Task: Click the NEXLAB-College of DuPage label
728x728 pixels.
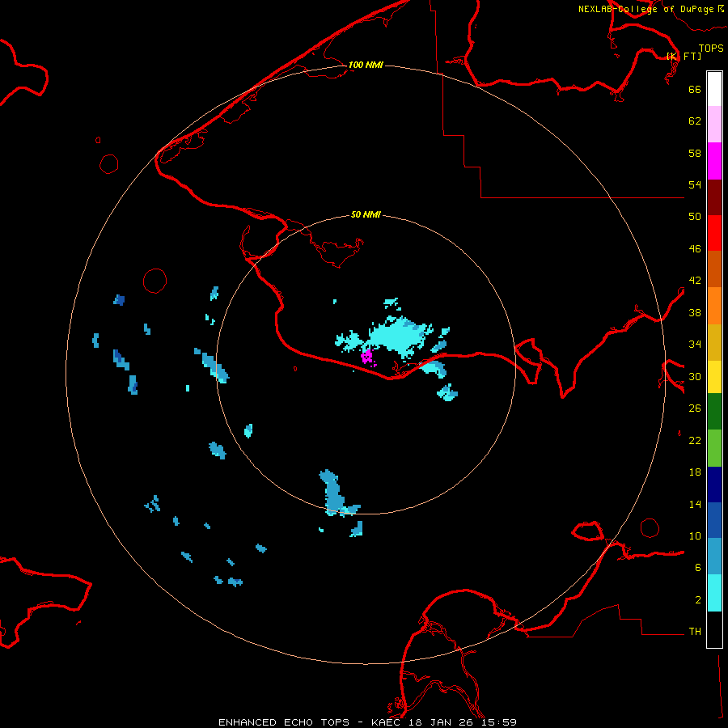Action: click(645, 9)
